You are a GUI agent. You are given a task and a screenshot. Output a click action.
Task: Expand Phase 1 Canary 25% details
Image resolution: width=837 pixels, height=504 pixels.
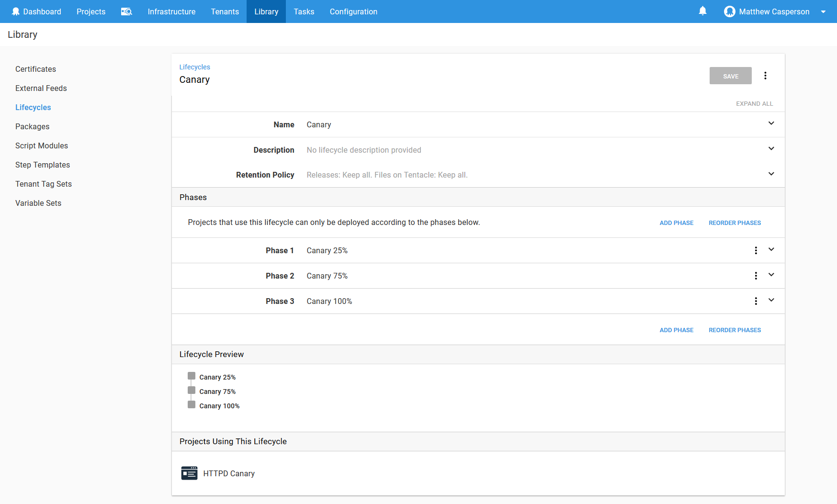click(x=771, y=250)
